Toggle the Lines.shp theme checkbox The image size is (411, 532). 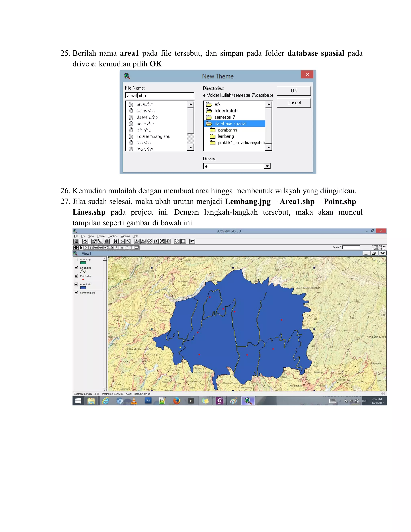76,268
